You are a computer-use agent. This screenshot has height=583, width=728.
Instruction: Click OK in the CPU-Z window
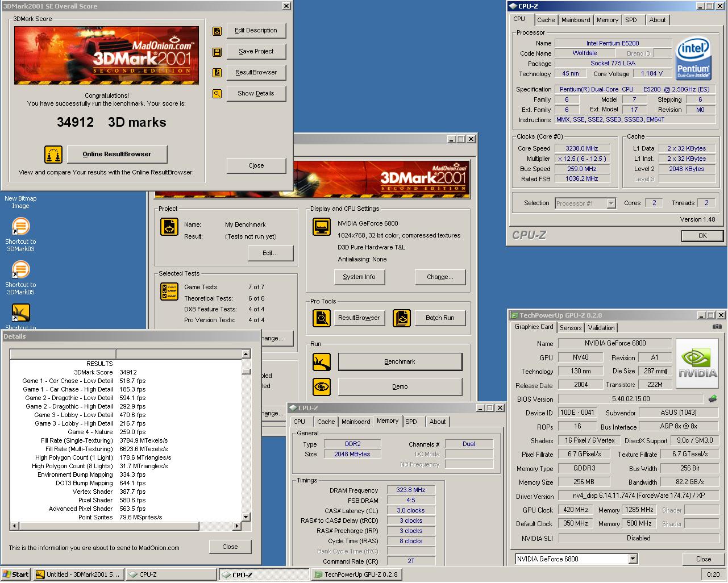point(702,236)
